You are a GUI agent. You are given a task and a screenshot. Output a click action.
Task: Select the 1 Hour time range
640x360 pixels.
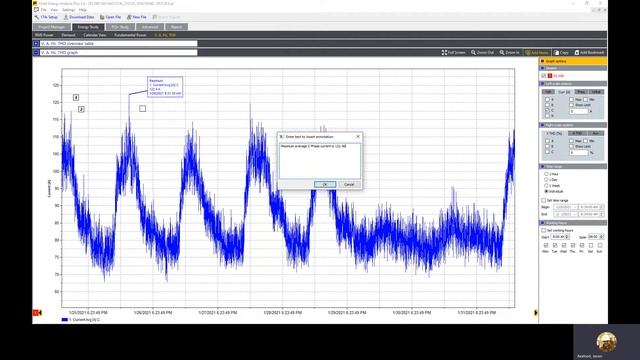pos(546,174)
